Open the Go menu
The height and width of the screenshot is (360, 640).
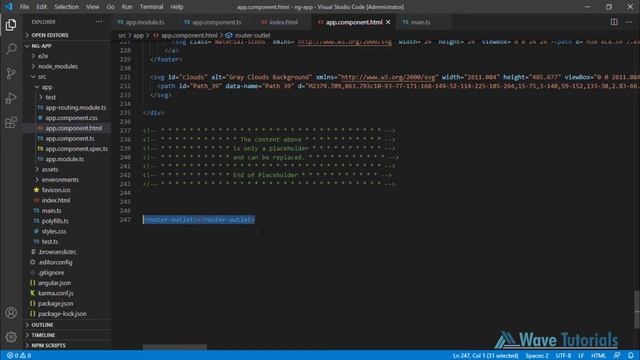[x=110, y=7]
